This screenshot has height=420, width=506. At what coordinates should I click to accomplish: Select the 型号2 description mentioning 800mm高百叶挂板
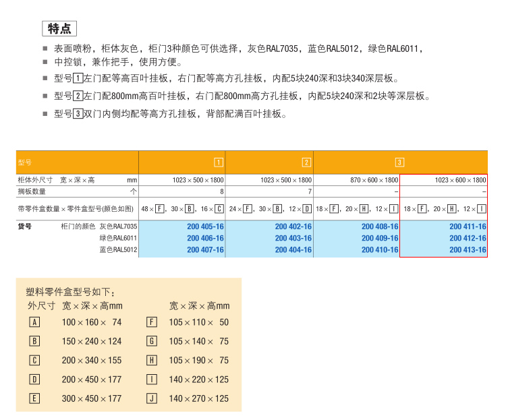click(242, 96)
